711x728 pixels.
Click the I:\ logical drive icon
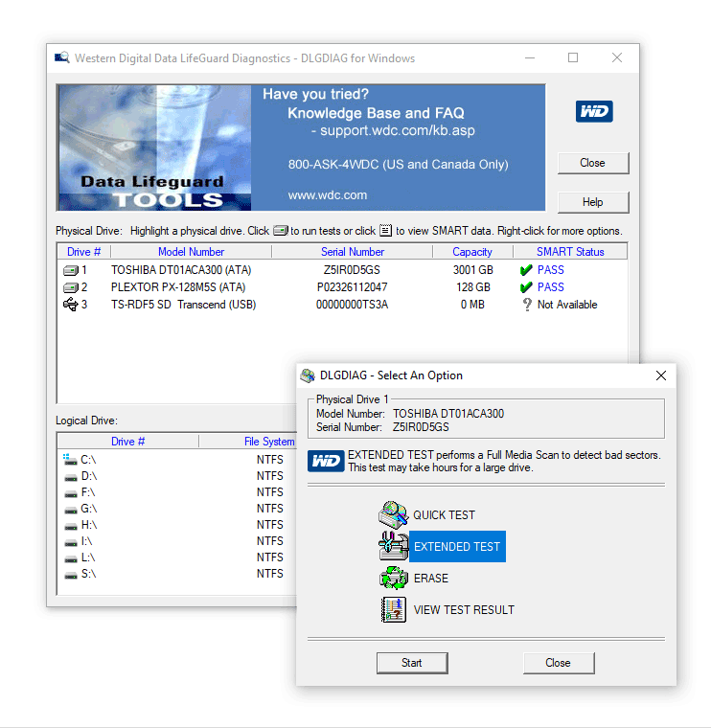point(71,542)
